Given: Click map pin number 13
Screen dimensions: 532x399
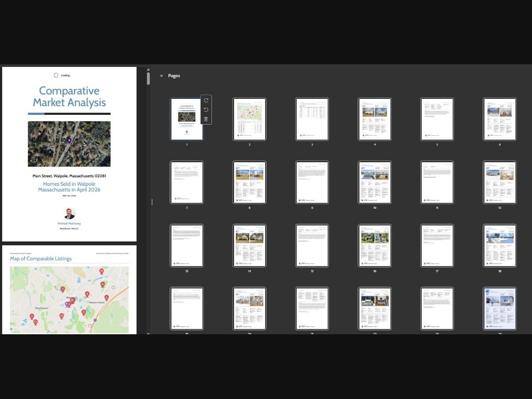Looking at the screenshot, I should [x=62, y=316].
